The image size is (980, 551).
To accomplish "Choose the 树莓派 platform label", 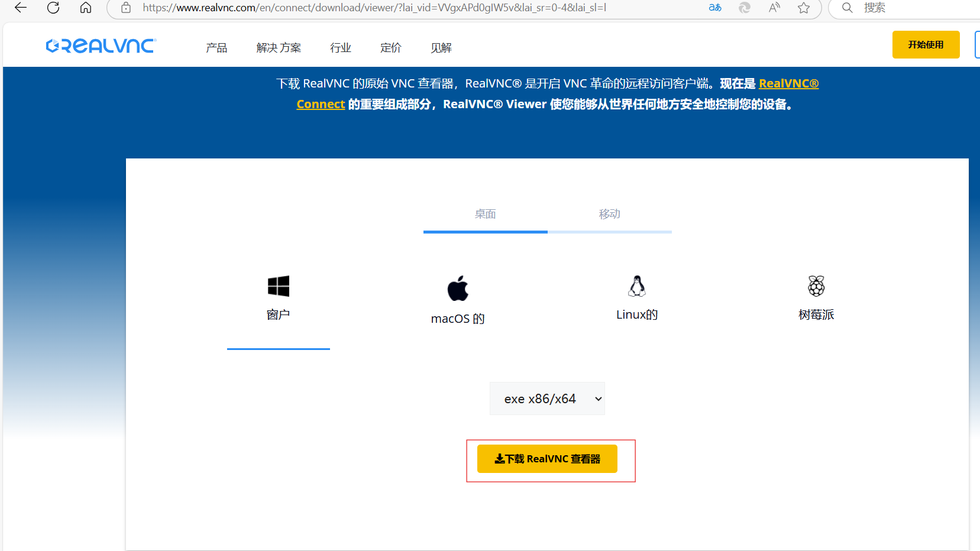I will (816, 315).
